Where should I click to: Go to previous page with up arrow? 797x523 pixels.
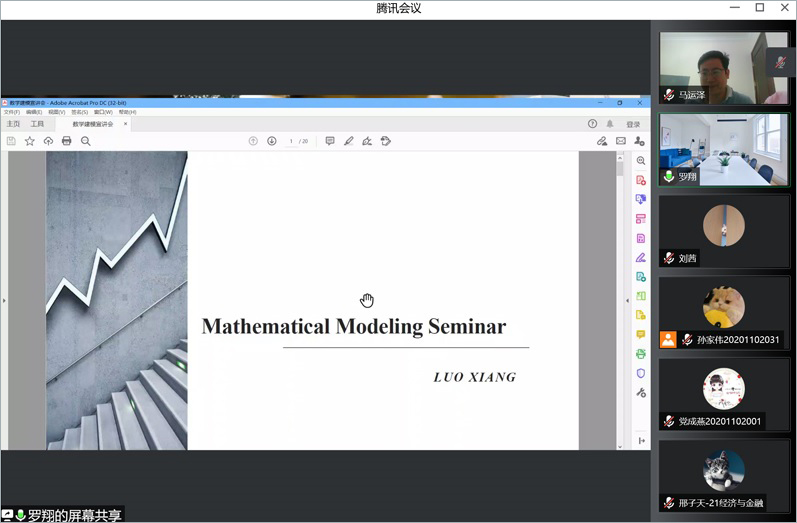[x=253, y=141]
